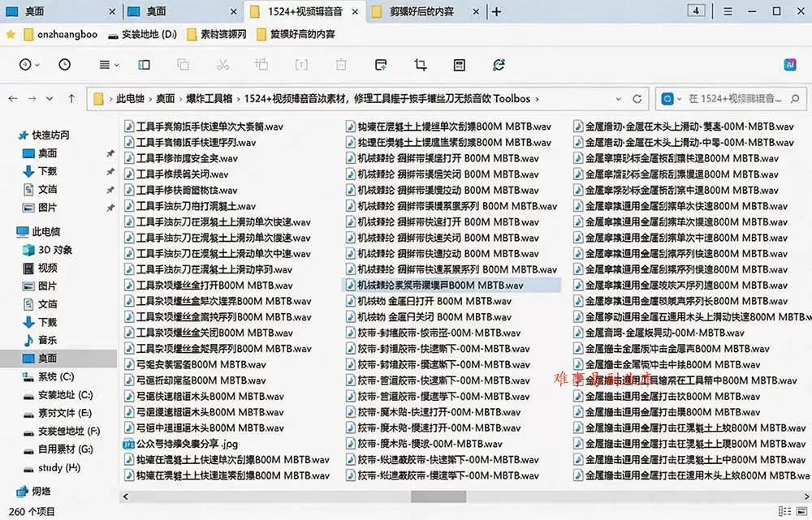This screenshot has width=812, height=520.
Task: Go back with the left arrow
Action: tap(13, 98)
